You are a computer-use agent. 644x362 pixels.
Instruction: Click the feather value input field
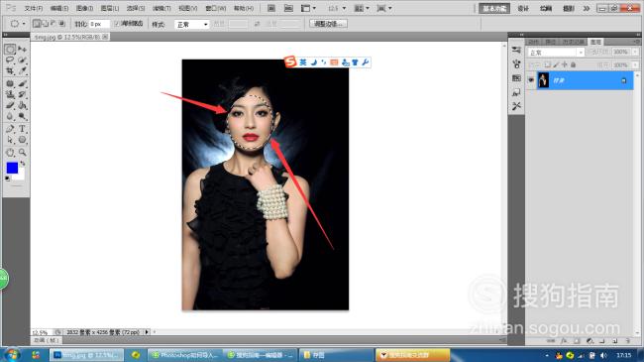pyautogui.click(x=99, y=24)
